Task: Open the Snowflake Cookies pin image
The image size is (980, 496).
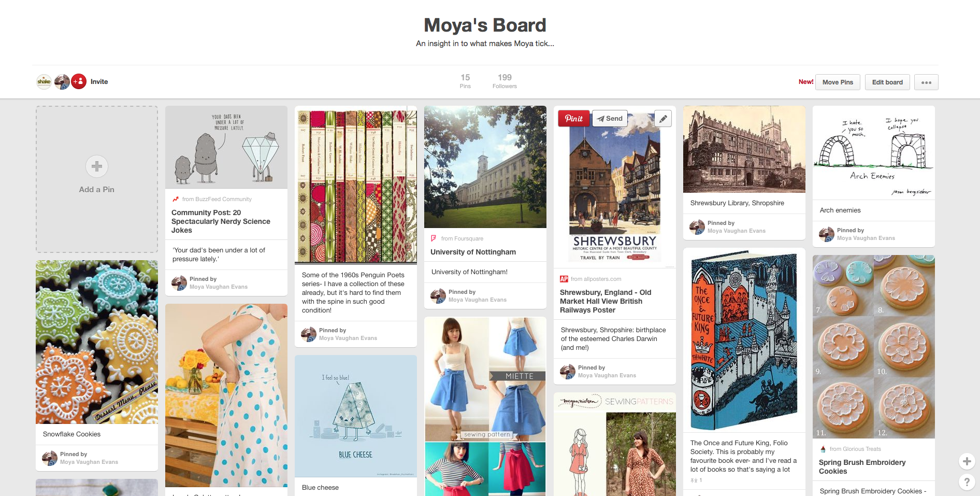Action: 97,342
